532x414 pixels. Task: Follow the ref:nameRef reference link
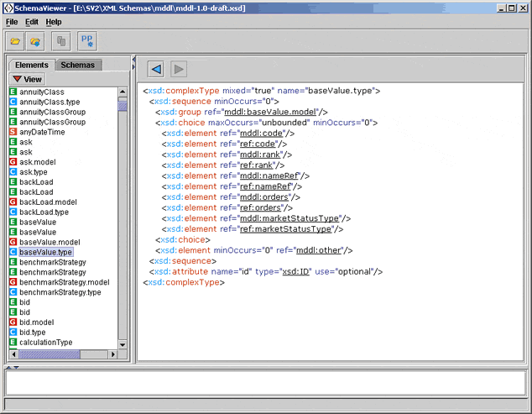pos(265,186)
